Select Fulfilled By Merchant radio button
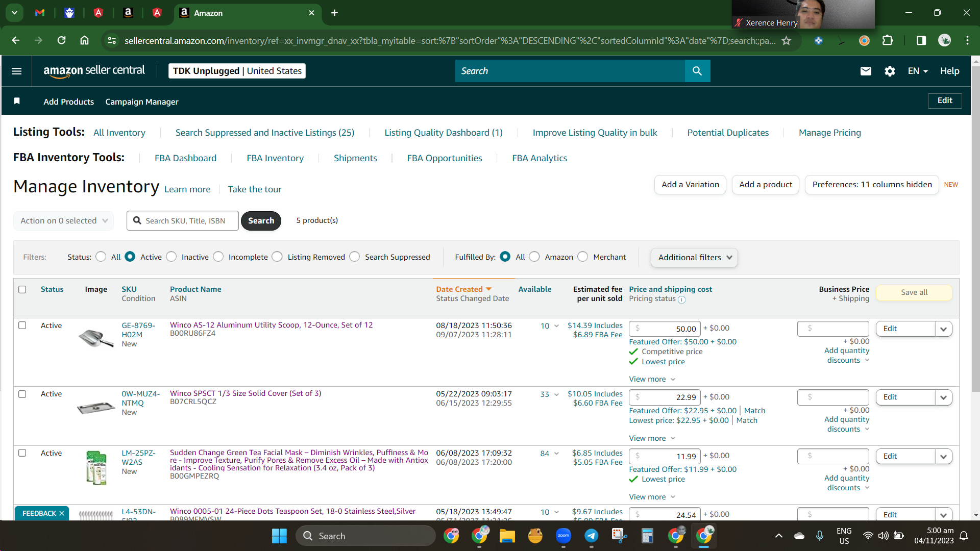The width and height of the screenshot is (980, 551). tap(583, 257)
